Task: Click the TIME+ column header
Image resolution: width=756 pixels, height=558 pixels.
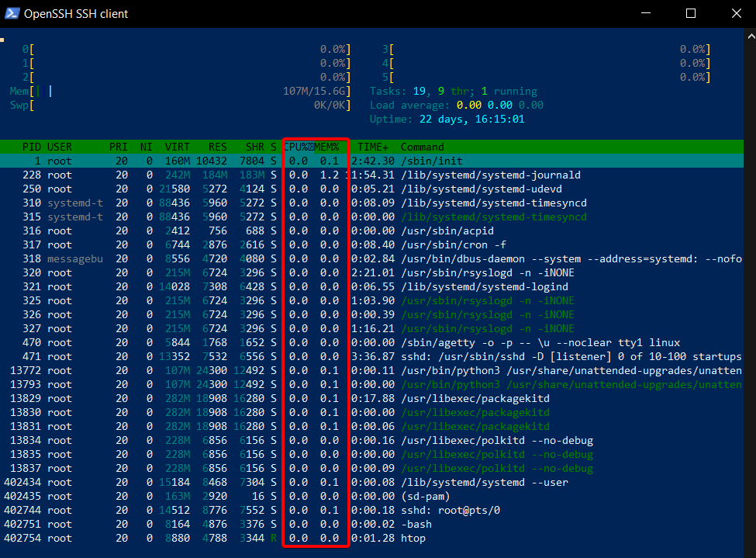Action: (373, 147)
